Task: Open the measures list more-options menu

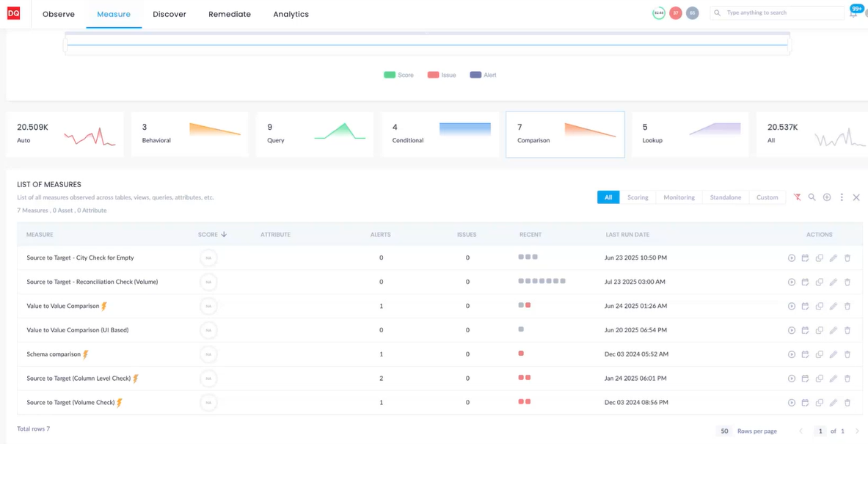Action: click(842, 197)
